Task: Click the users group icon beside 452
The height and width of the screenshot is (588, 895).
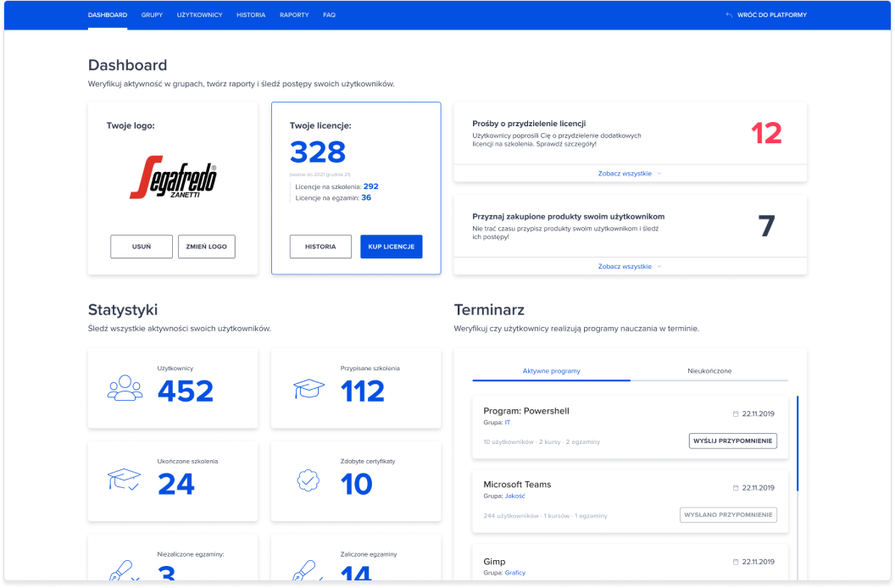Action: click(x=125, y=388)
